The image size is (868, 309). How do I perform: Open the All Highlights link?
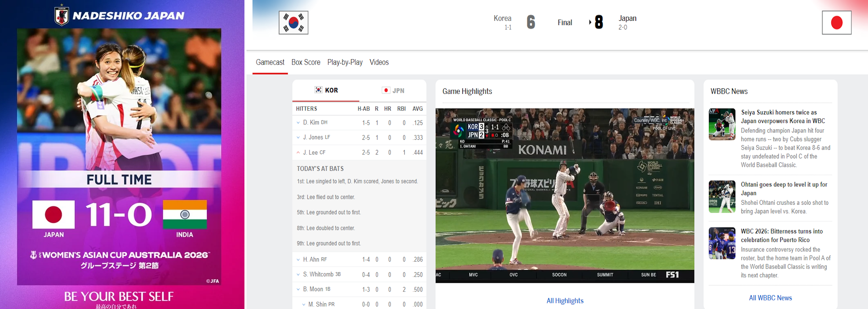(x=565, y=301)
